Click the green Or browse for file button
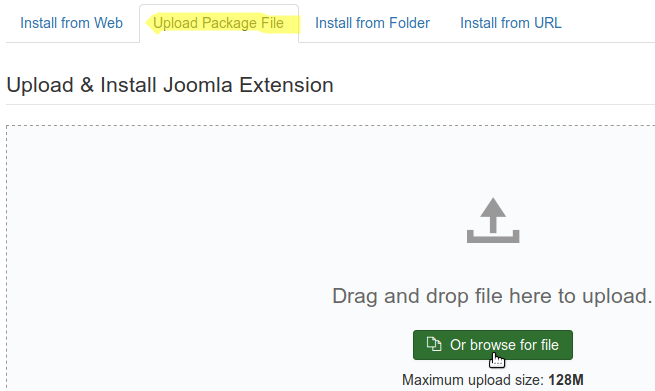This screenshot has width=655, height=391. 493,345
